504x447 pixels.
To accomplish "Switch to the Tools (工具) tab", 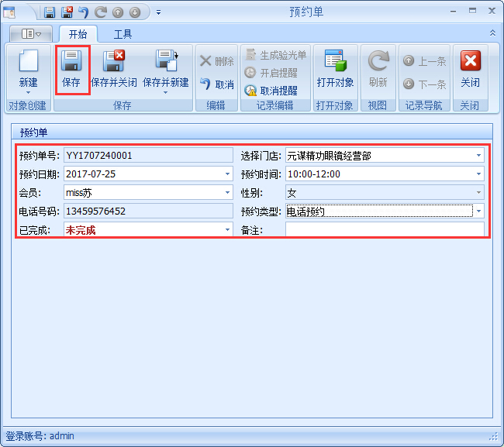I will 123,34.
